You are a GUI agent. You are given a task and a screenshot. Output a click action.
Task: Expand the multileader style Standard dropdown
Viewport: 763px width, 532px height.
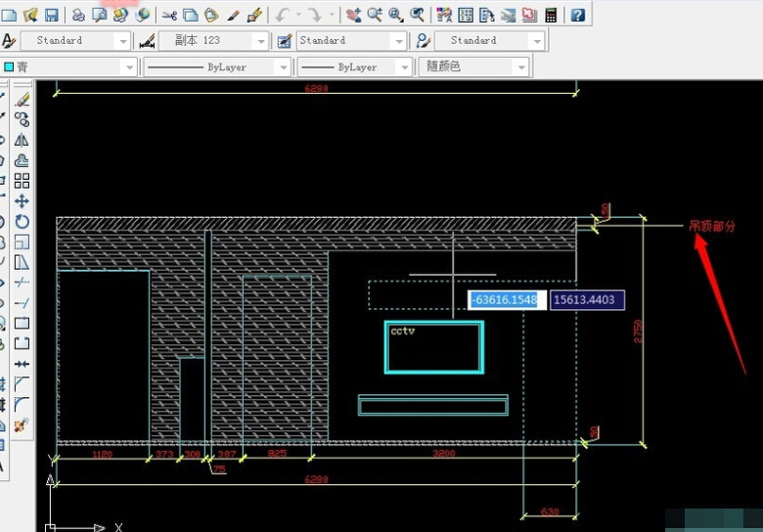tap(537, 41)
